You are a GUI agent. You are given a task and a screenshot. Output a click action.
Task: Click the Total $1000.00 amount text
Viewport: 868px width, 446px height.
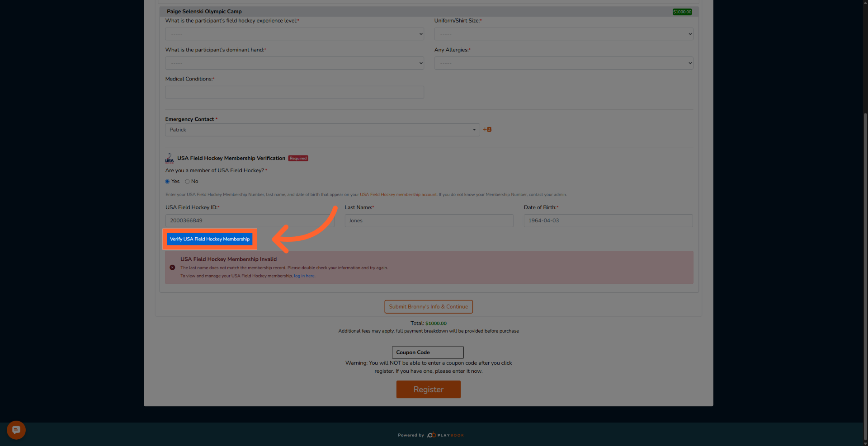(x=436, y=324)
